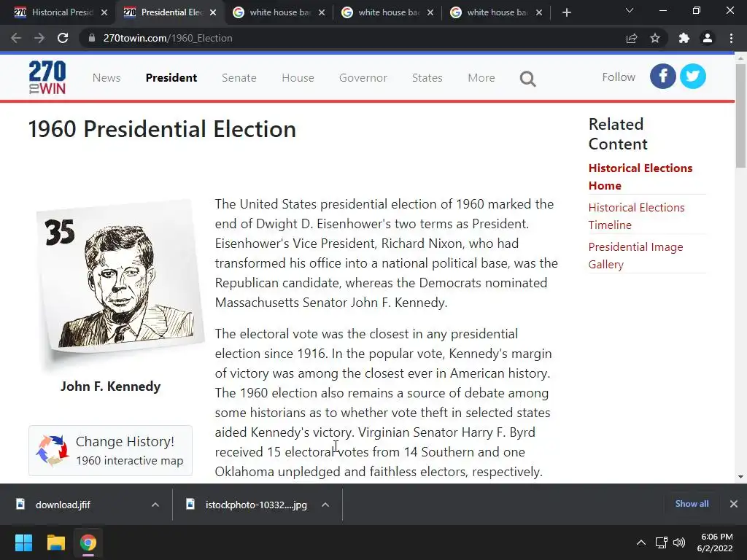Open the 270toWin Facebook page icon
This screenshot has width=747, height=560.
662,76
